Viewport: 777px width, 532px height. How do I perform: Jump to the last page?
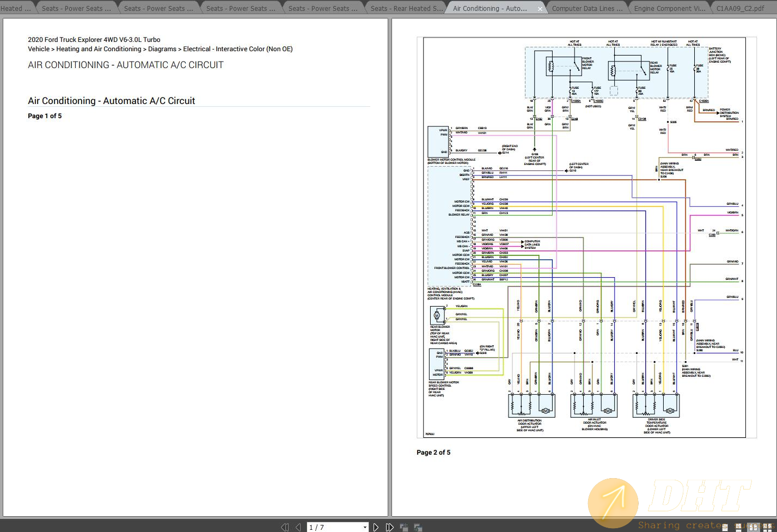[389, 527]
